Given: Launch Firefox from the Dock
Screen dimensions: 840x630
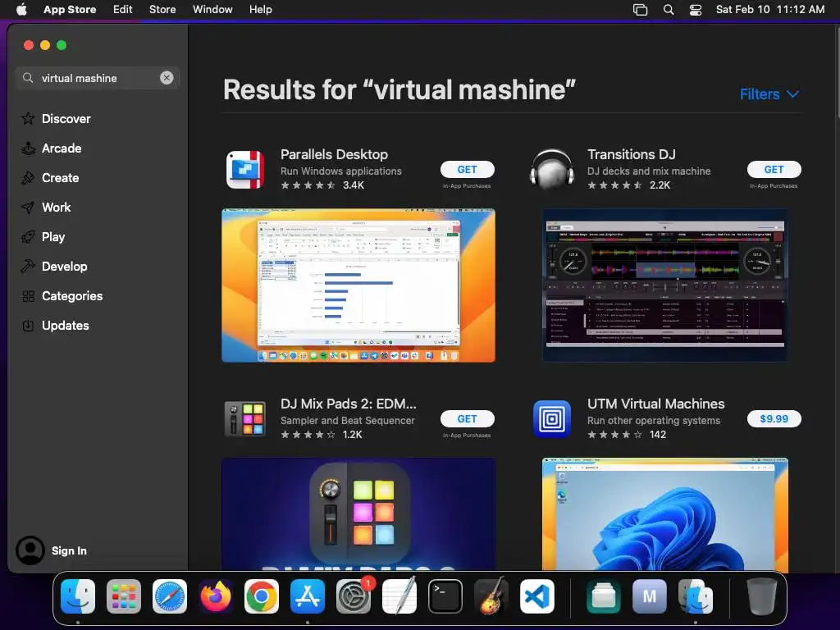Looking at the screenshot, I should point(216,596).
